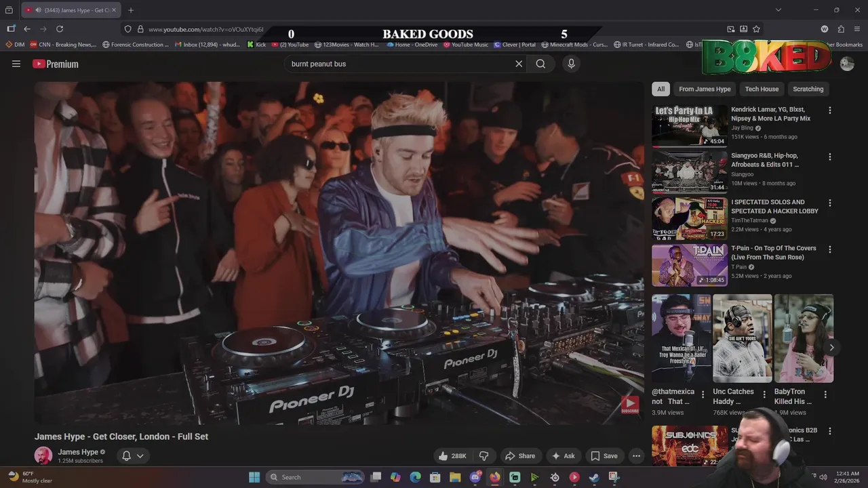Open a new browser tab
The width and height of the screenshot is (868, 488).
click(x=131, y=10)
